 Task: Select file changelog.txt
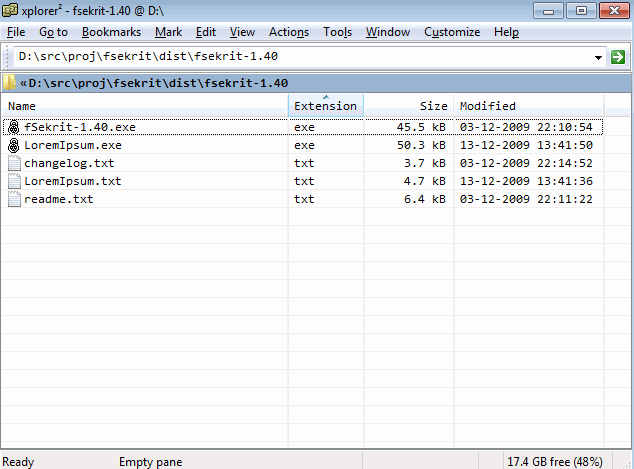click(x=69, y=163)
